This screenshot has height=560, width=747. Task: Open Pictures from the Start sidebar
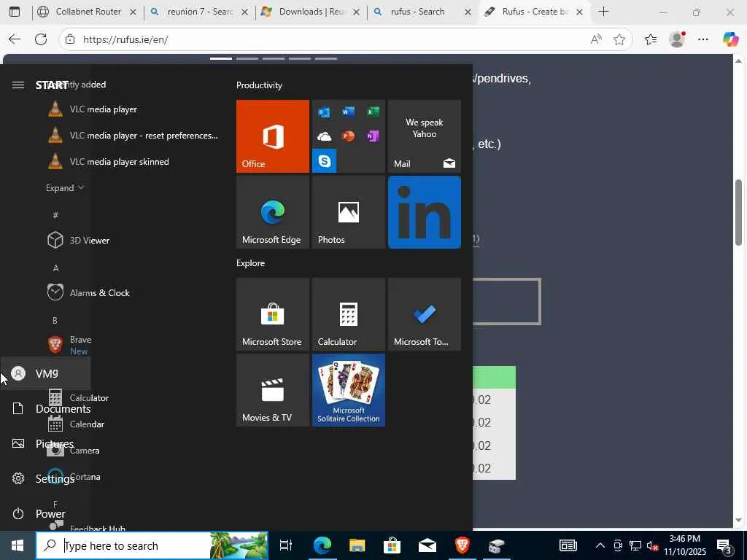point(45,443)
